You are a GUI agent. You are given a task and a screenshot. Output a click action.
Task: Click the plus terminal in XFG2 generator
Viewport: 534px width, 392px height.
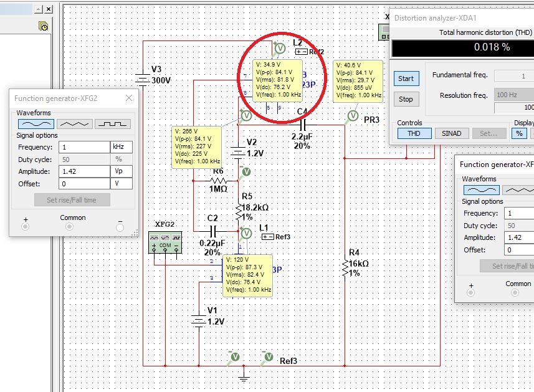point(25,226)
